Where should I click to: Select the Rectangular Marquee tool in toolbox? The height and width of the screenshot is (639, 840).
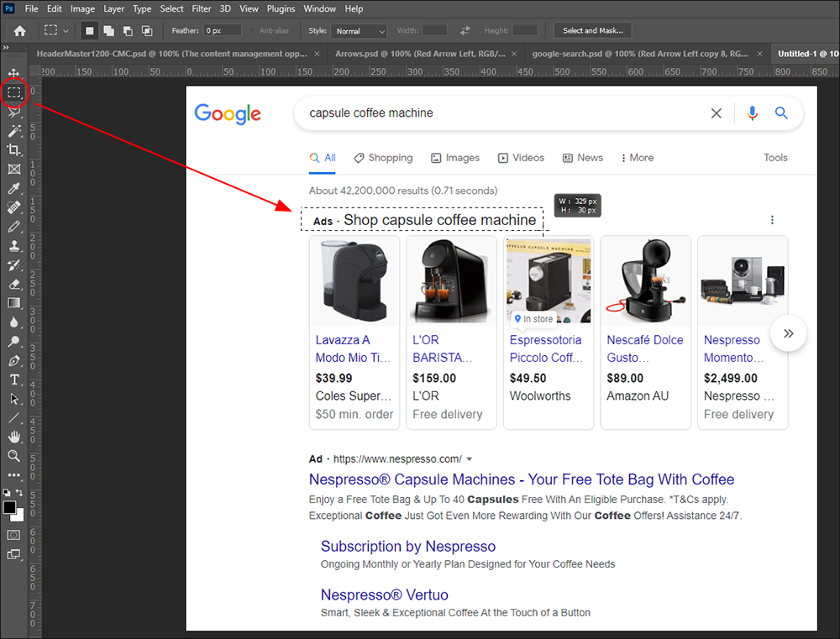pos(14,92)
